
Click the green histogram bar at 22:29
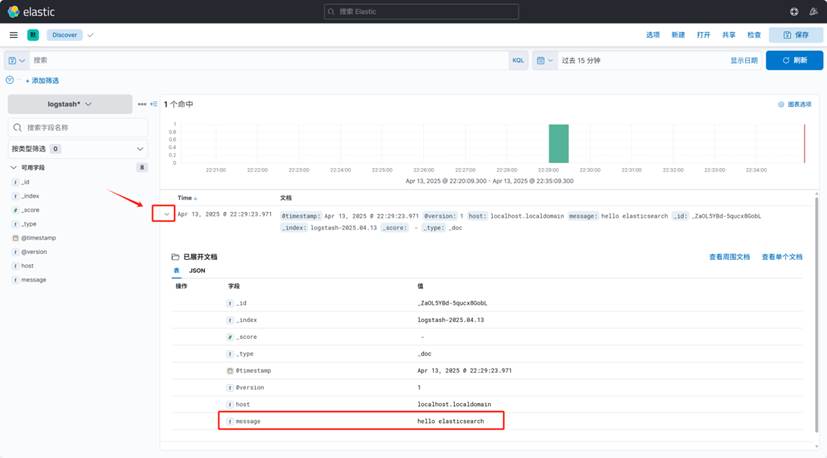tap(559, 144)
